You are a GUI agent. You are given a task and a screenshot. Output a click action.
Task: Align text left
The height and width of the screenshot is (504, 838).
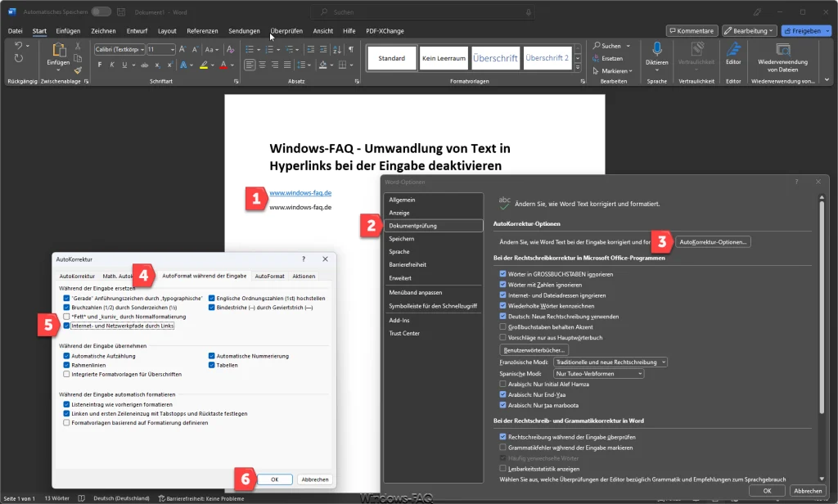(250, 65)
